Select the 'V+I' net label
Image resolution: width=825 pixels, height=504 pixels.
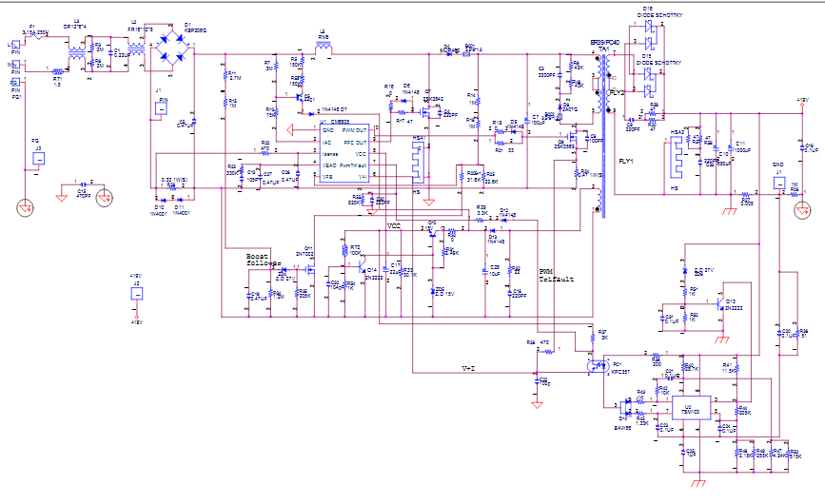point(468,368)
